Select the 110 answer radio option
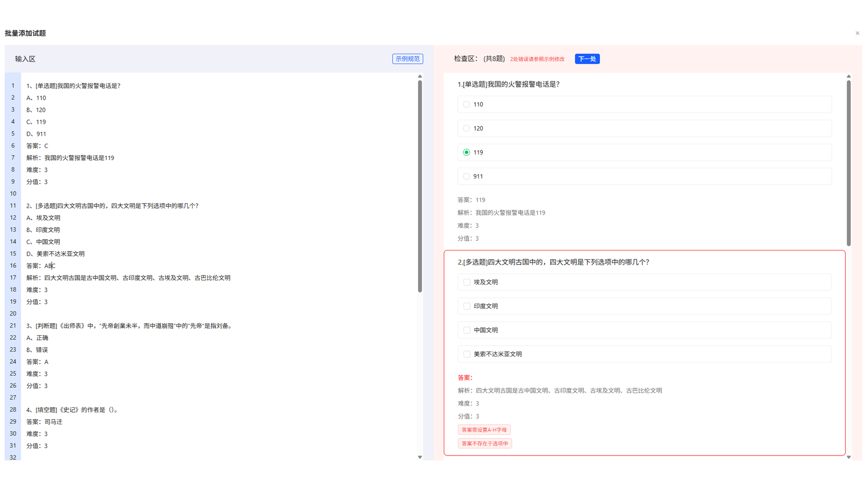Viewport: 868px width, 488px height. point(467,104)
